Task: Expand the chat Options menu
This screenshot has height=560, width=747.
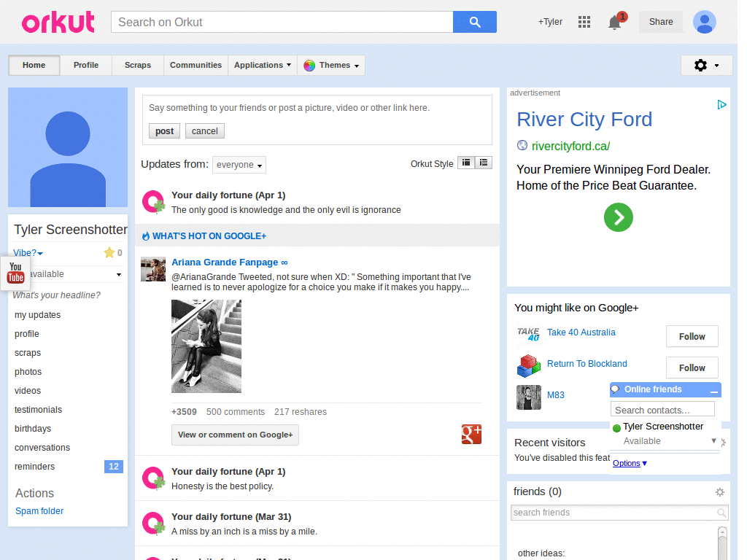Action: 630,463
